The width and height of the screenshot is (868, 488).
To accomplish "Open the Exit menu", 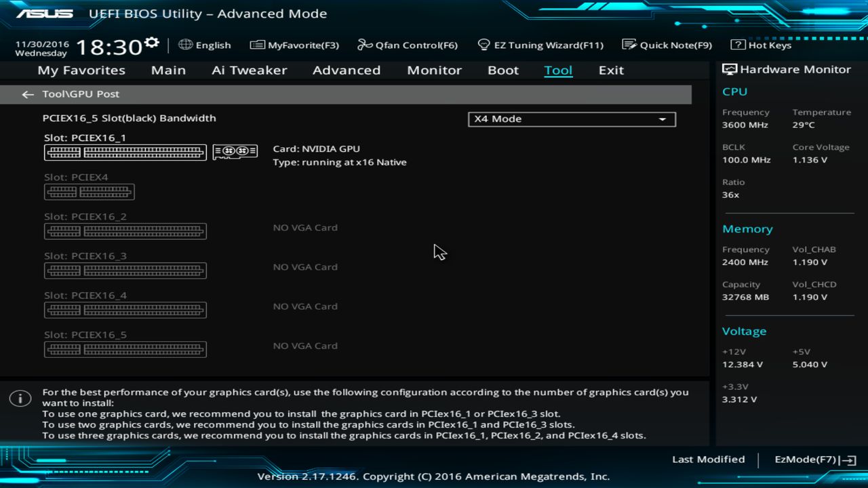I will click(610, 70).
